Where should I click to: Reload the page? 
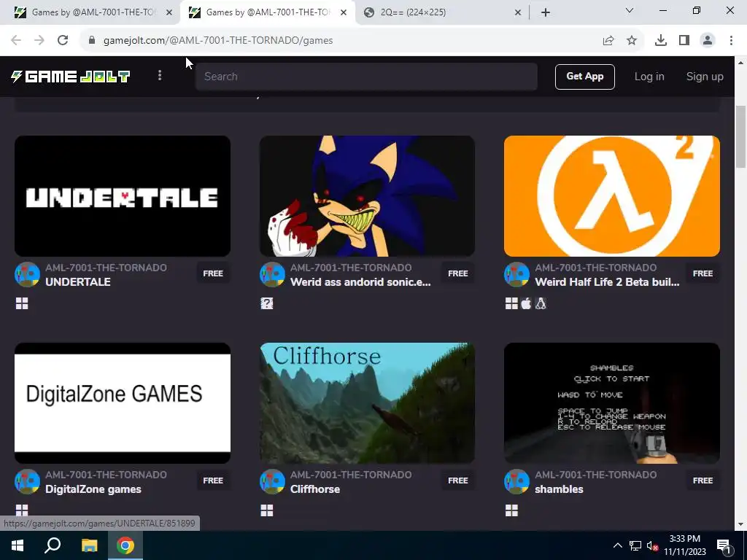(x=63, y=41)
